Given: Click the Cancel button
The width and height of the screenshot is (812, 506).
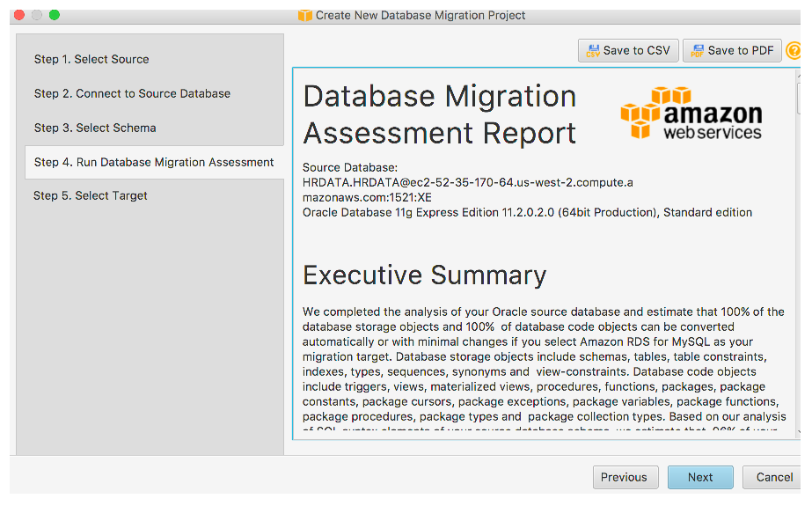Looking at the screenshot, I should [772, 477].
